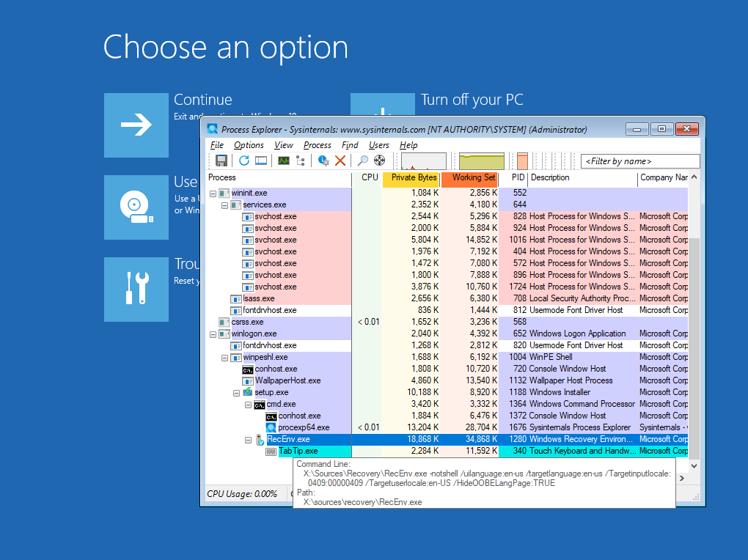Click the CPU Usage status bar text
748x560 pixels.
click(242, 494)
